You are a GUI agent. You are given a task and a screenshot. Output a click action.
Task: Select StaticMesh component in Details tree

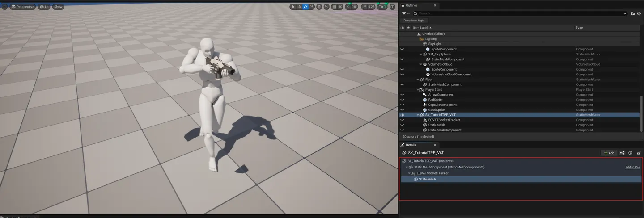[521, 179]
